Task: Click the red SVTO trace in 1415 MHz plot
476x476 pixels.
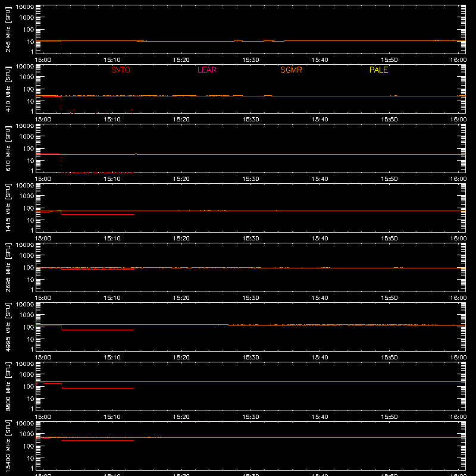Action: [x=98, y=215]
